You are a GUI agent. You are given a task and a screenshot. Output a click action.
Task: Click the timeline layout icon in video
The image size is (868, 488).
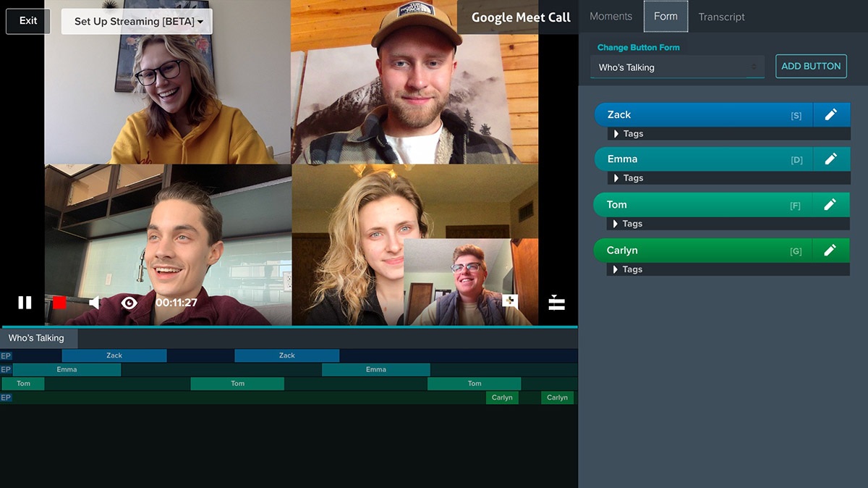[556, 303]
